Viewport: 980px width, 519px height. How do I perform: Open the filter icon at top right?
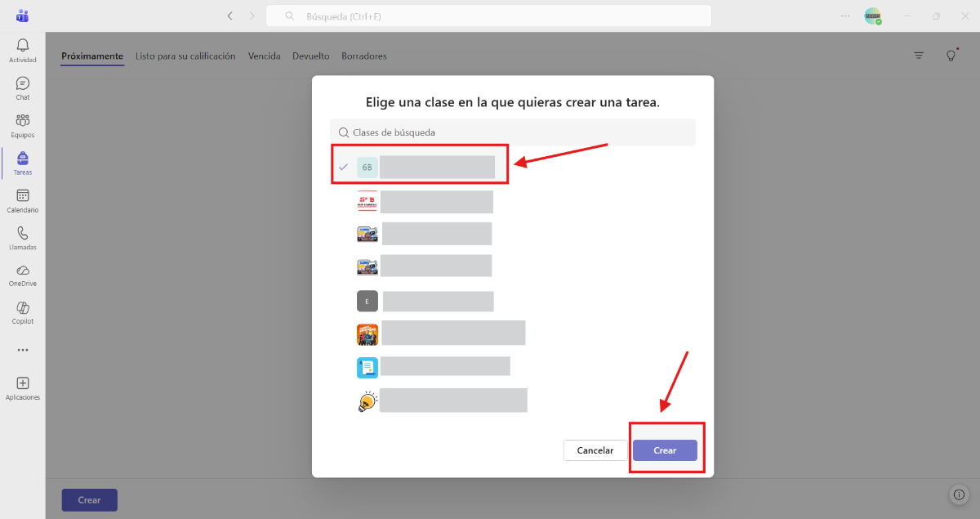[919, 56]
